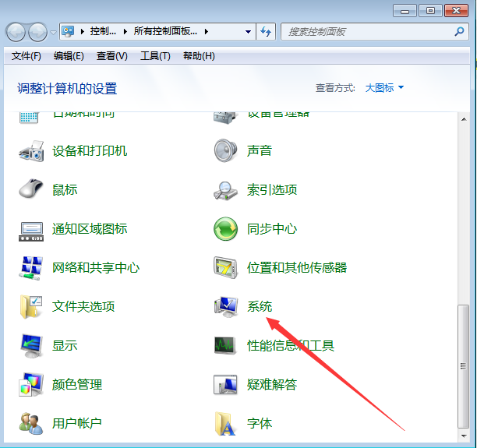Open the 文件(F) menu

click(26, 56)
